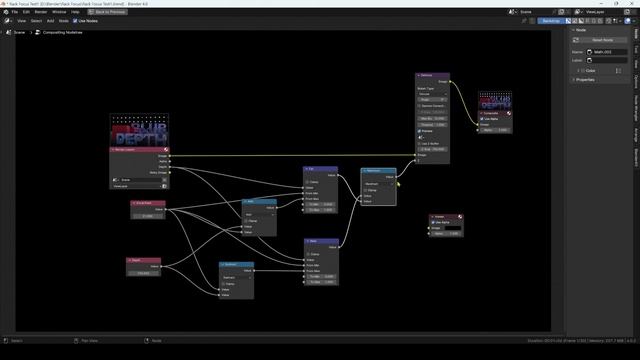This screenshot has height=360, width=640.
Task: Adjust Max Blur slider in Defocus node
Action: 432,118
